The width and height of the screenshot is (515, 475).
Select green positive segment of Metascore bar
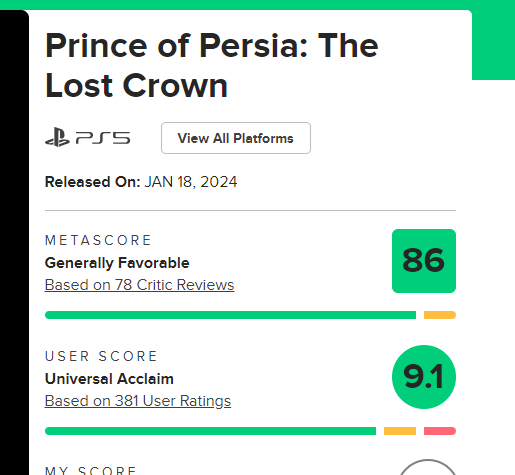[x=230, y=315]
